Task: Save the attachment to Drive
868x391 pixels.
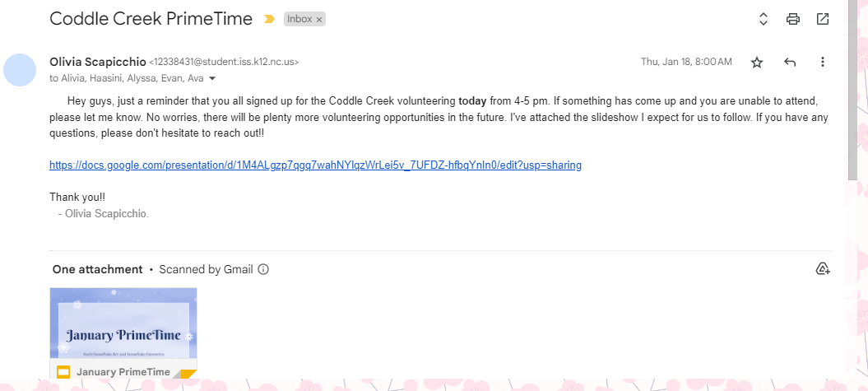Action: tap(822, 269)
